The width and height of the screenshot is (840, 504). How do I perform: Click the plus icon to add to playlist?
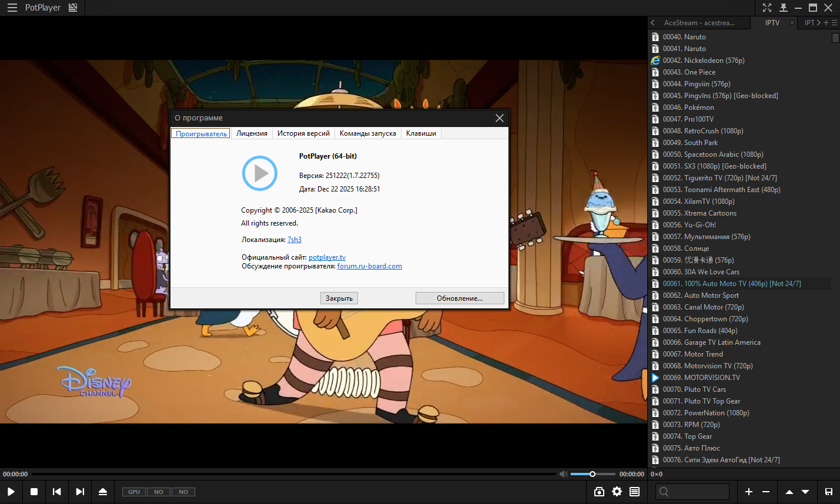coord(749,492)
